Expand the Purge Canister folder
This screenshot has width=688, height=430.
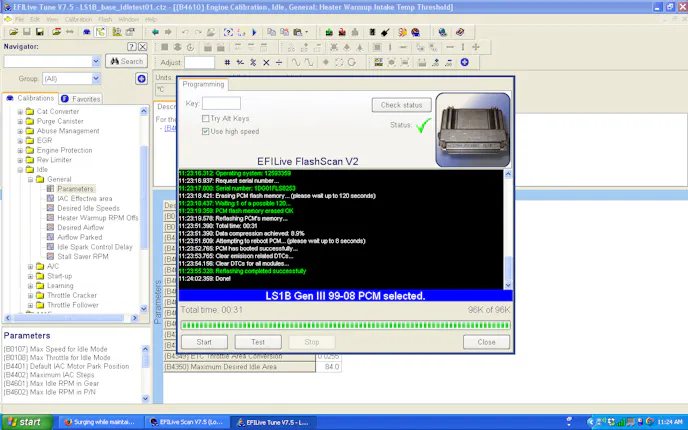[x=20, y=121]
